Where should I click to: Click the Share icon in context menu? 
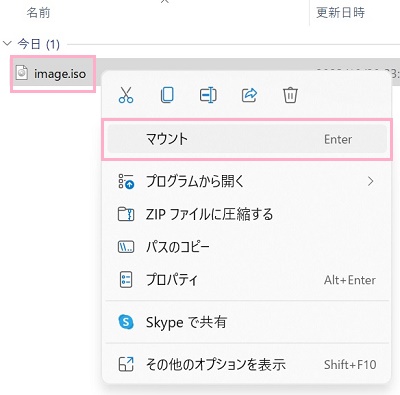click(x=249, y=95)
